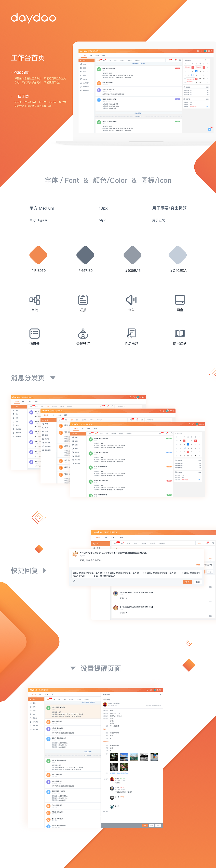Open 审批 in the reminder settings mockup sidebar
Screen dimensions: 216x868
[36, 703]
